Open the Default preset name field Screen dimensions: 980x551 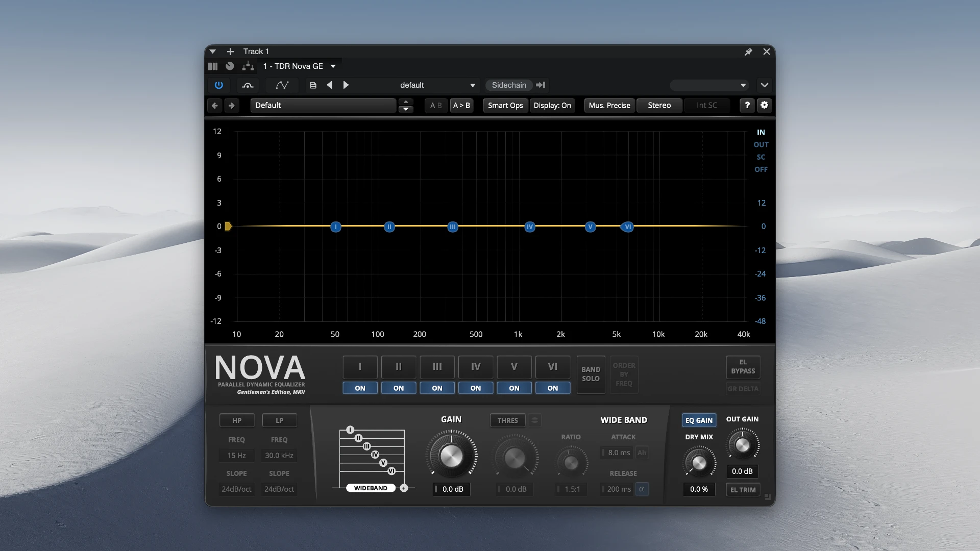pyautogui.click(x=323, y=106)
